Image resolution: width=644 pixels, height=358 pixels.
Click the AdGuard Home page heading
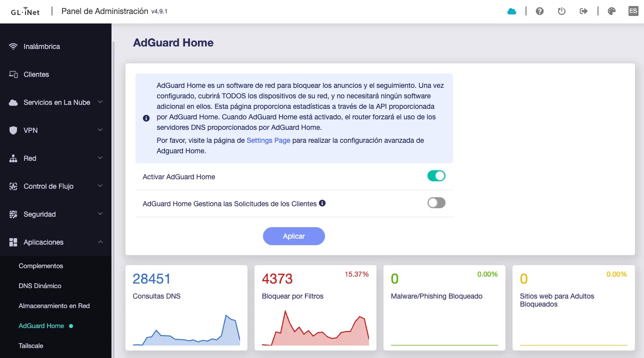point(173,43)
